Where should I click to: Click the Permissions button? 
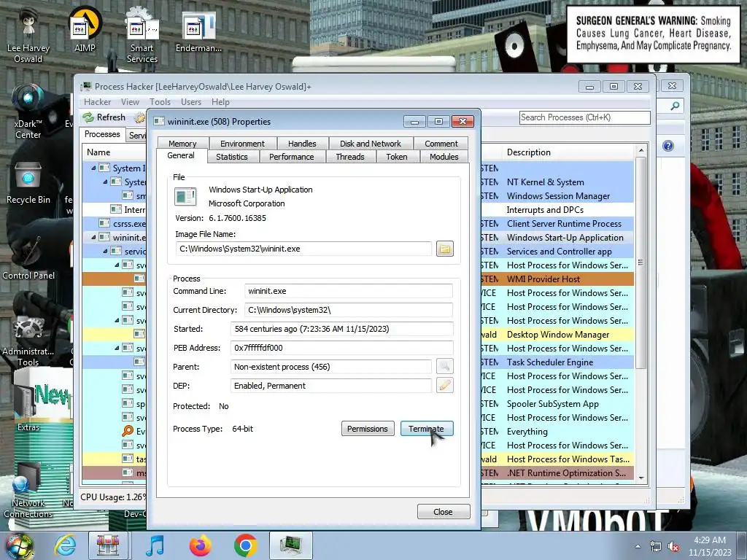coord(368,429)
